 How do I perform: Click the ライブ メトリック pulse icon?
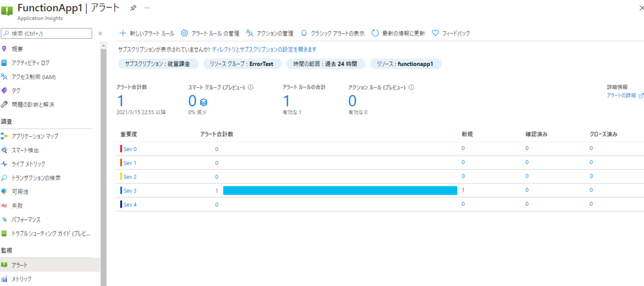pyautogui.click(x=4, y=164)
